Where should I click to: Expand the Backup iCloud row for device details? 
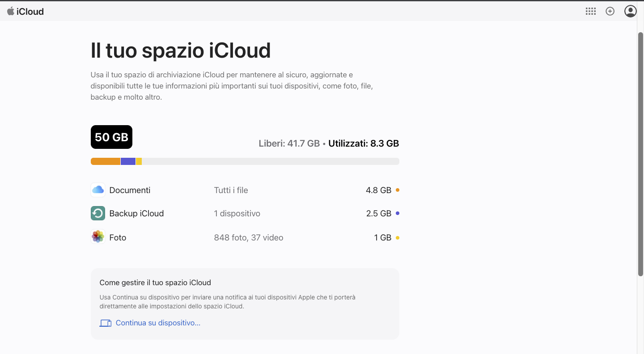click(245, 213)
